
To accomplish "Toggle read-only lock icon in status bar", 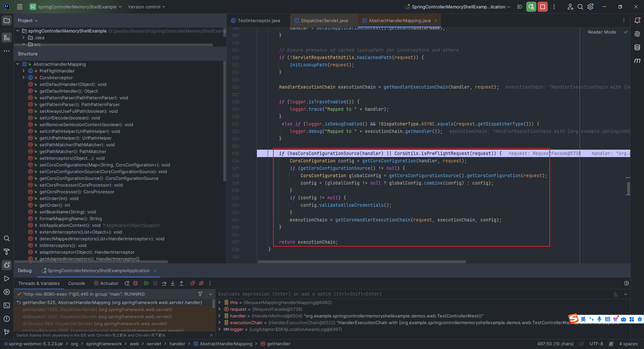I will pos(611,344).
